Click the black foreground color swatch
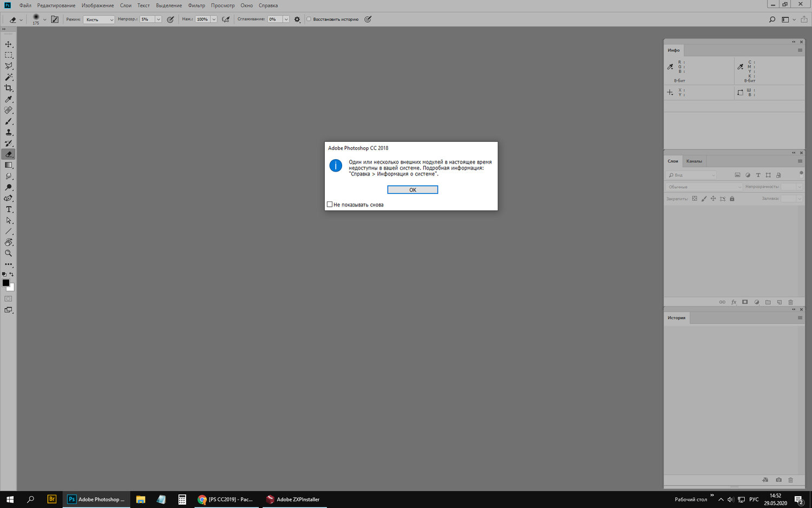 pos(6,283)
